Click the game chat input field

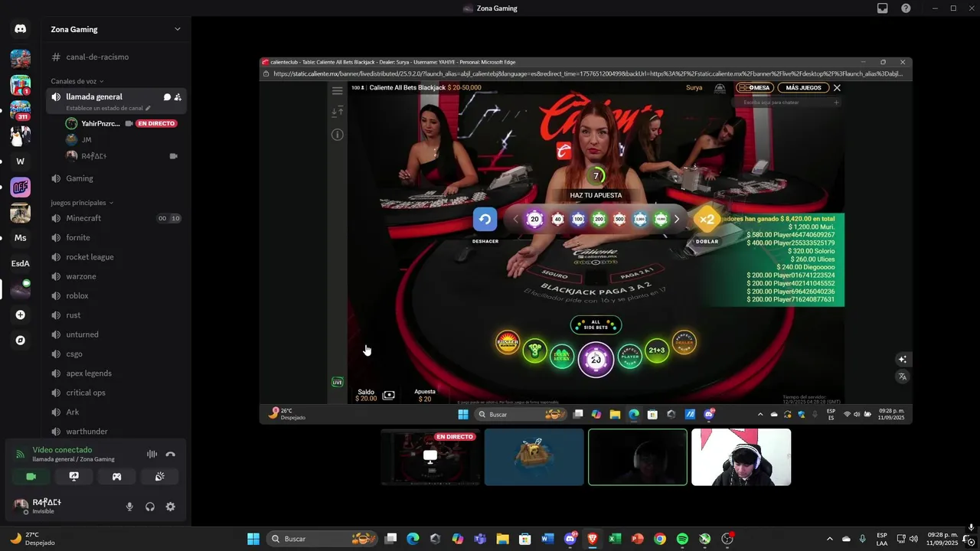[788, 103]
